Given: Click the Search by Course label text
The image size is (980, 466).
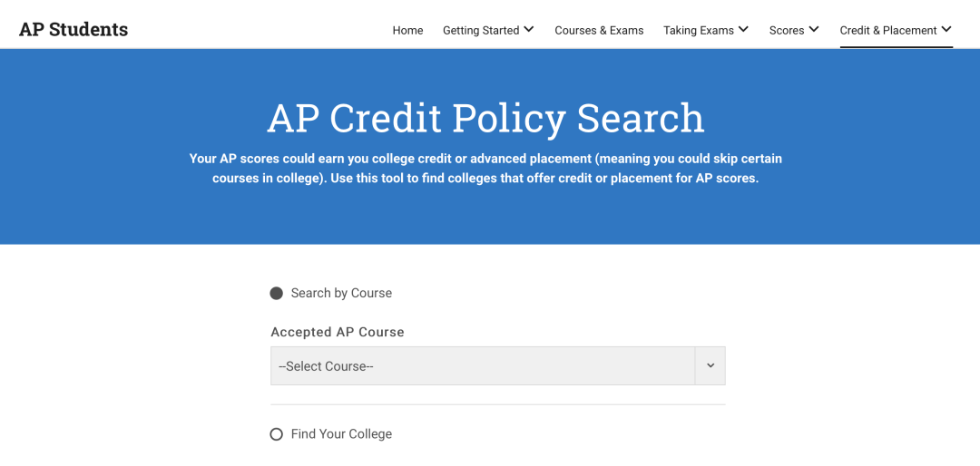Looking at the screenshot, I should 341,293.
